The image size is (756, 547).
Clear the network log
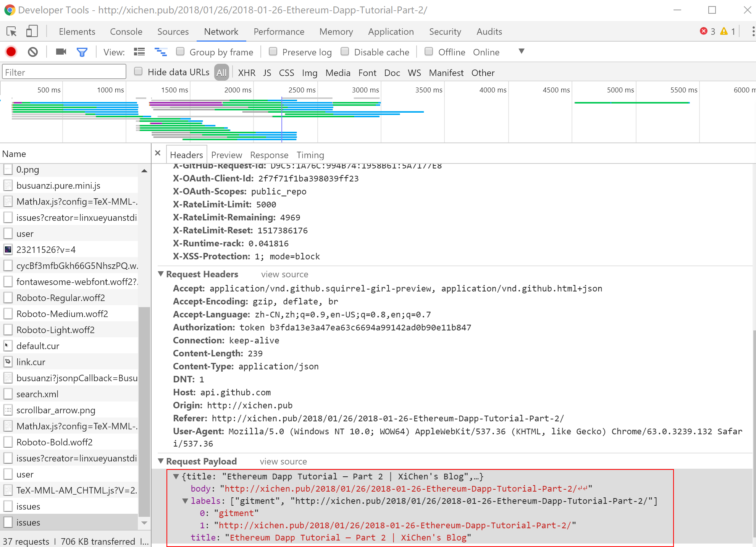(x=33, y=52)
